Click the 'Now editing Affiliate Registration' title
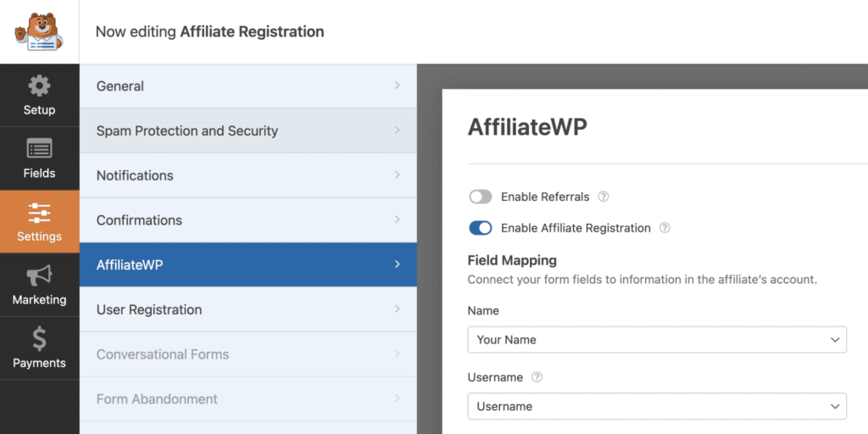 pos(210,31)
